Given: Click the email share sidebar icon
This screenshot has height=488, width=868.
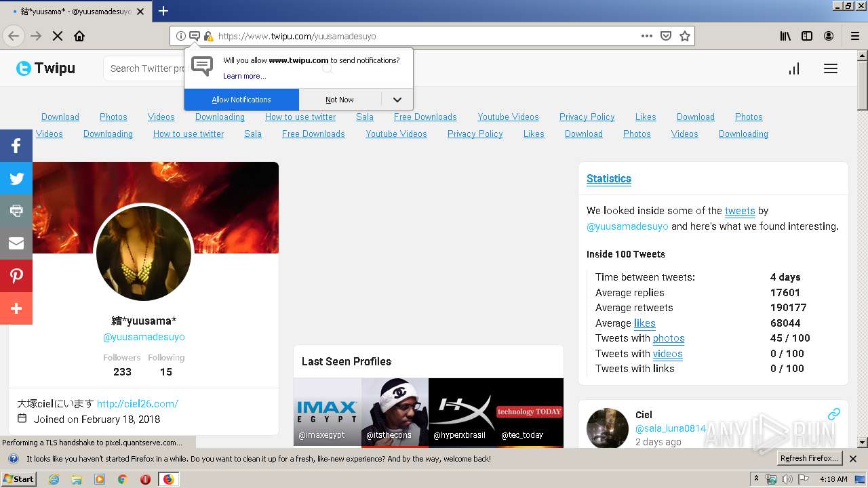Looking at the screenshot, I should (16, 243).
